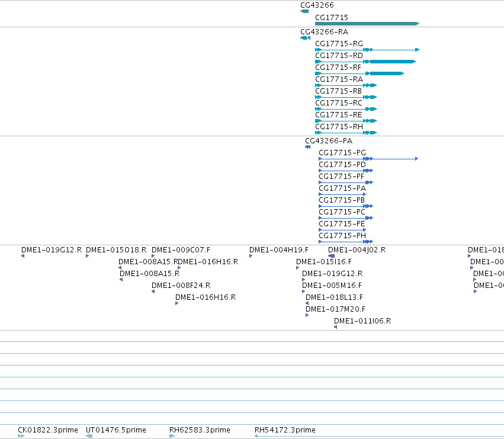The image size is (504, 439).
Task: Click the DME1-008F24.R feature
Action: [181, 286]
